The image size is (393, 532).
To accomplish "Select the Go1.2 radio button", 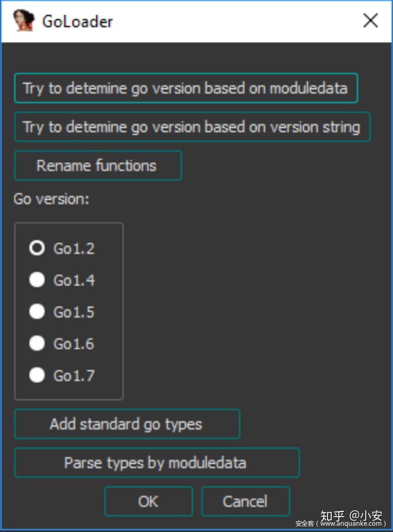I will click(37, 248).
